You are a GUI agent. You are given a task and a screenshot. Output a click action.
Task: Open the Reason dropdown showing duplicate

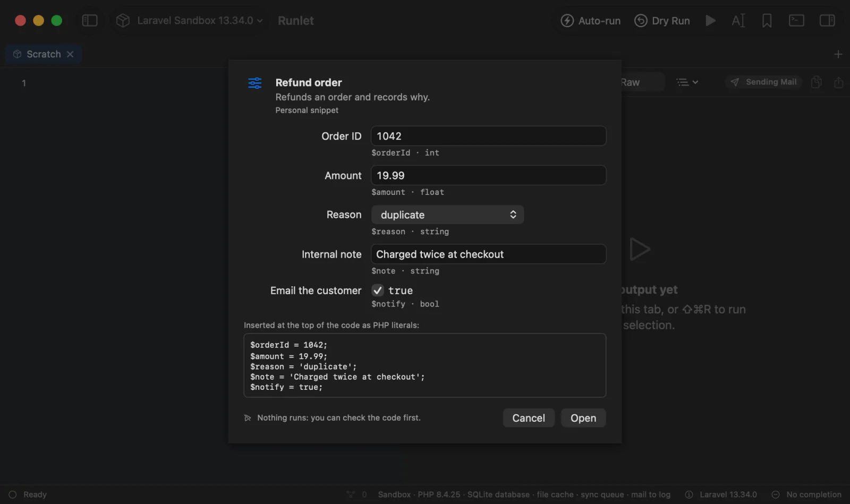[x=447, y=215]
